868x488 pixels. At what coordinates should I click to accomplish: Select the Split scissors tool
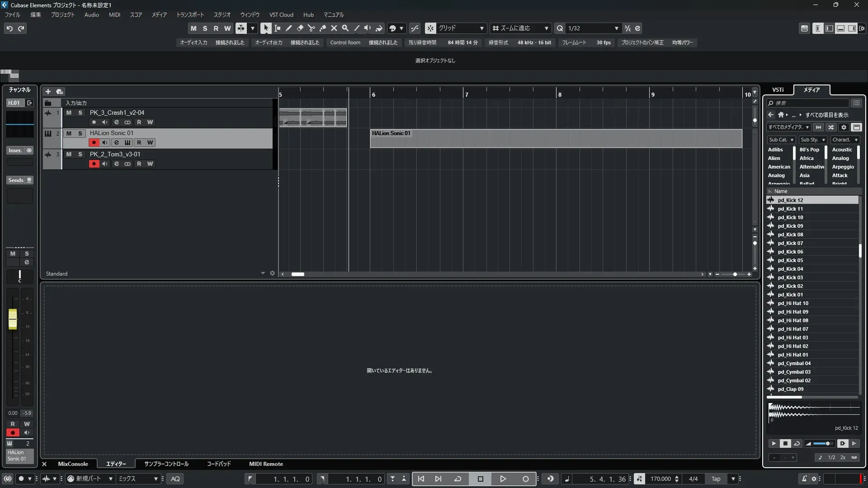click(311, 28)
